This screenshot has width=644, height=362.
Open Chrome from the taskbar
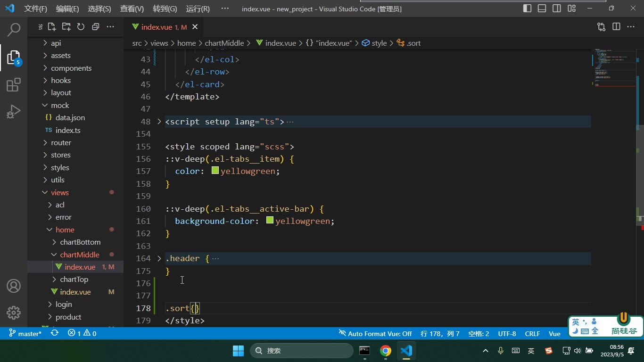tap(386, 351)
